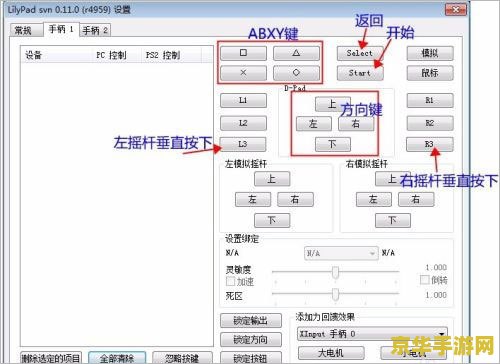Click the 删除选定的项目 button
The width and height of the screenshot is (500, 364).
coord(51,358)
